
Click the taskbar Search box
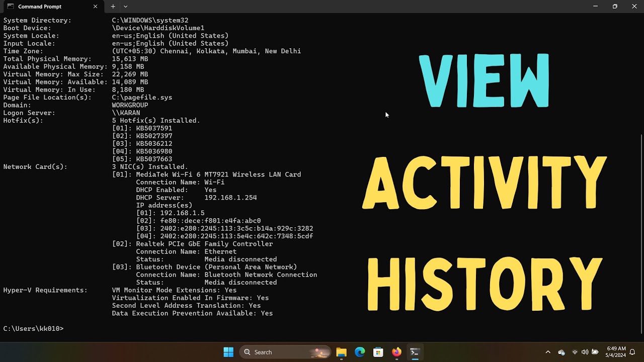coord(285,352)
